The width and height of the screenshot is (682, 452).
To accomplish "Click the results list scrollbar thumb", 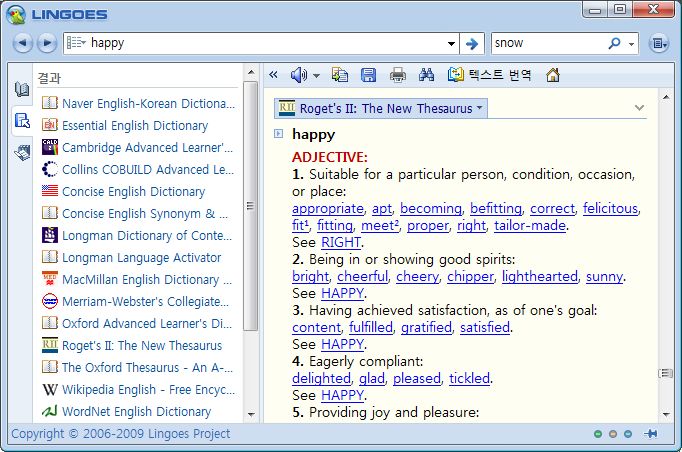I will point(250,206).
